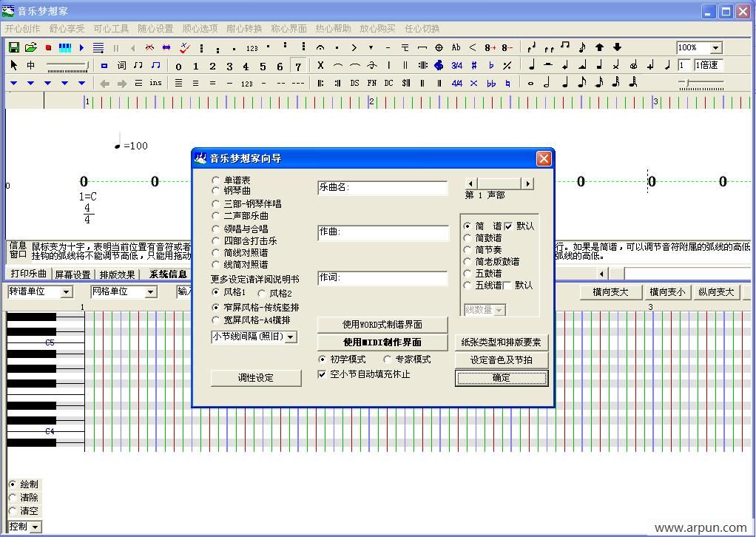The width and height of the screenshot is (756, 537).
Task: Click the open folder icon
Action: (30, 47)
